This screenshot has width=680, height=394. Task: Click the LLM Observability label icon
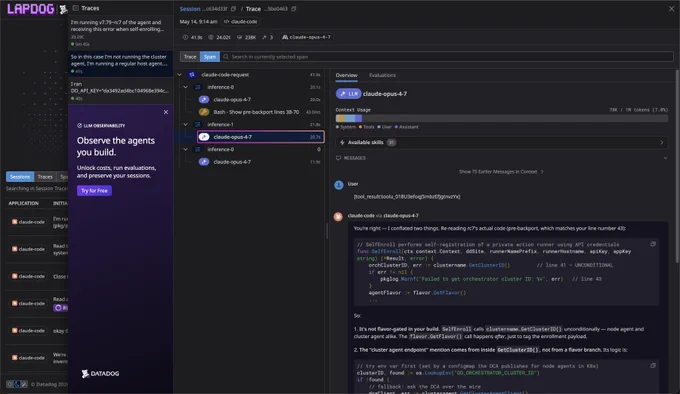point(79,126)
